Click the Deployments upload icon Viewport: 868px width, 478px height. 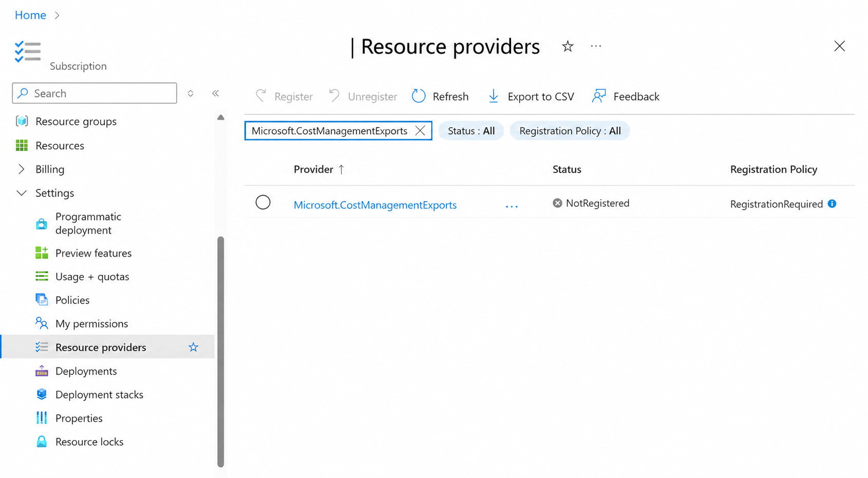[x=42, y=371]
